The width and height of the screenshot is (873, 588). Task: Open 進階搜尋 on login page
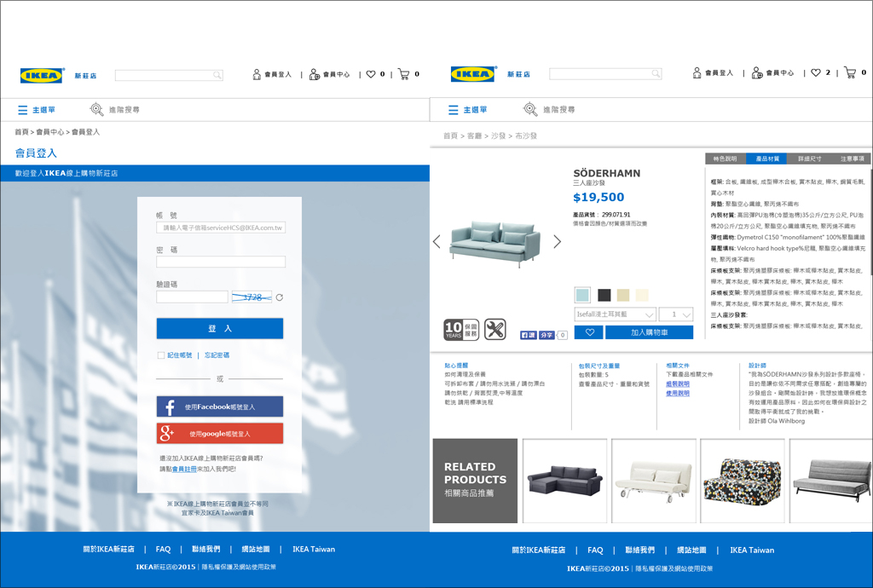pos(115,110)
